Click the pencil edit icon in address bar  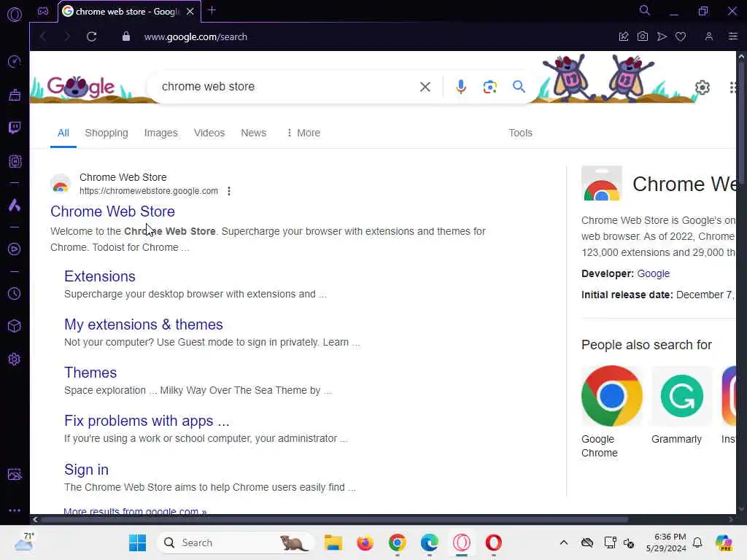point(624,36)
